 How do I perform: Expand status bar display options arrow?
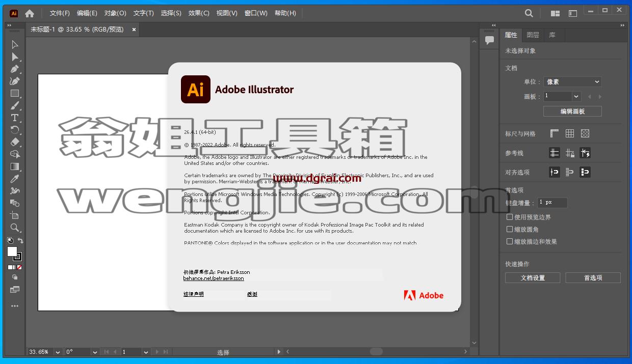click(278, 352)
